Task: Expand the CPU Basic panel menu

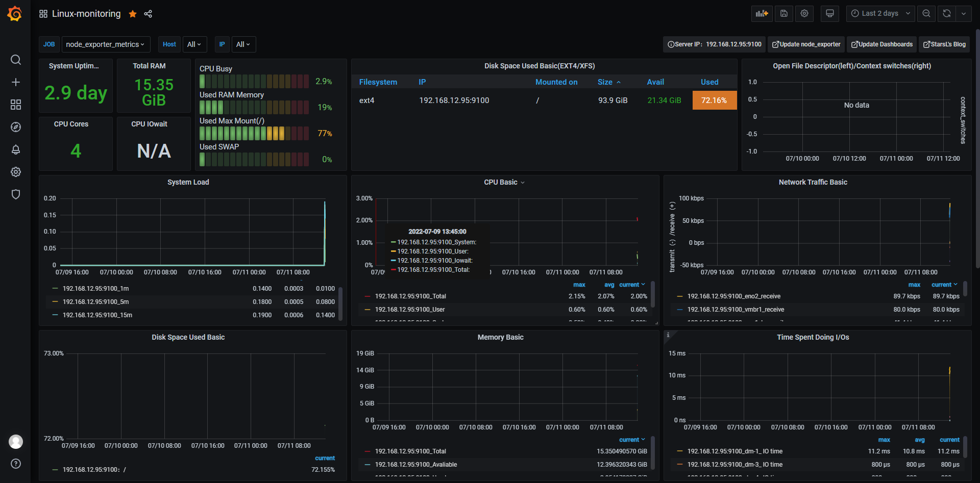Action: click(x=524, y=182)
